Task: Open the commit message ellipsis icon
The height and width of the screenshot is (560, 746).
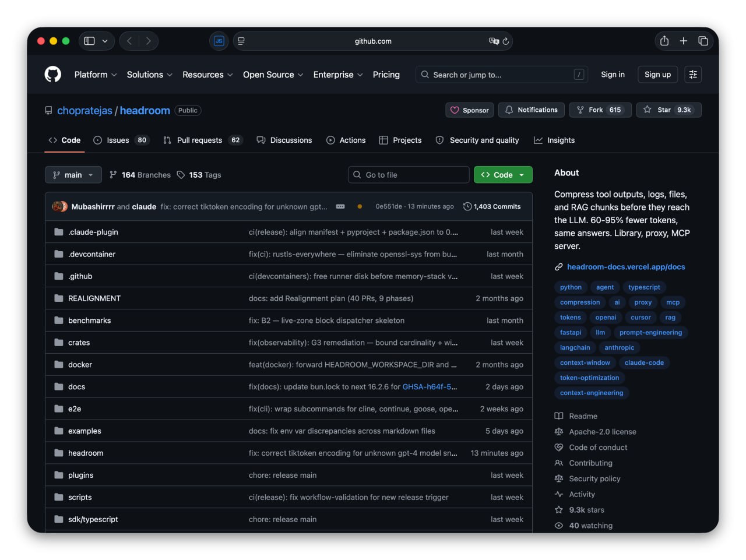Action: pyautogui.click(x=340, y=206)
